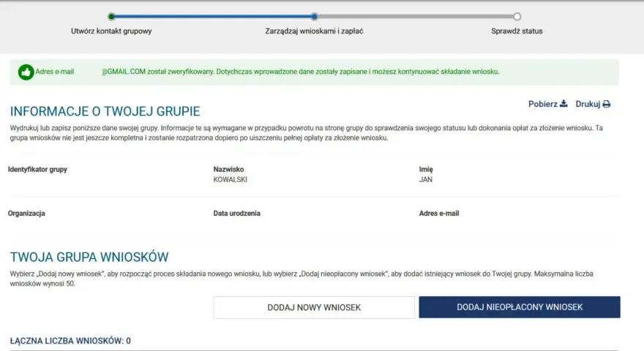Click 'ŁĄCZNA LICZBA WNIOSKÓW: 0' text

click(70, 341)
